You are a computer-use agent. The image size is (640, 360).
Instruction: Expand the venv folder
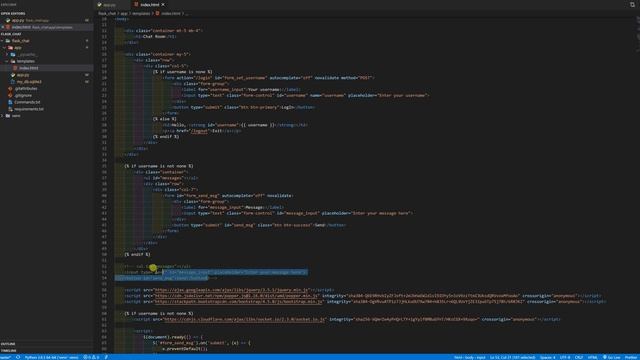coord(2,116)
